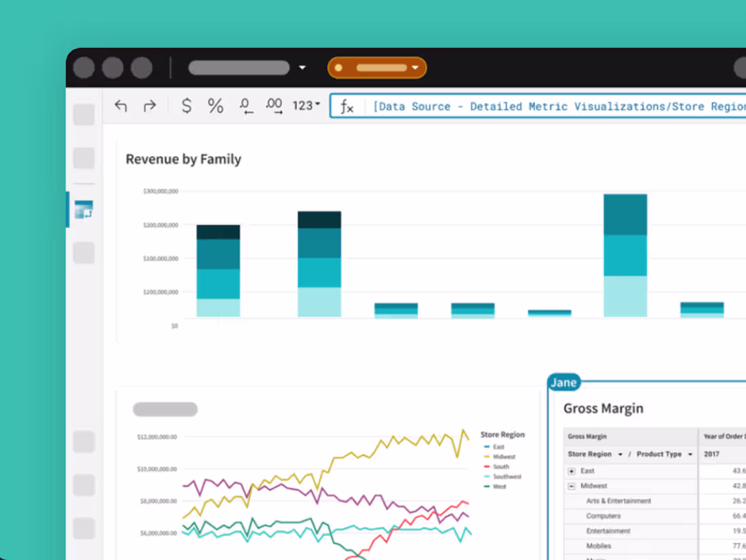Click into the formula bar text
Screen dimensions: 746x560
coord(559,106)
